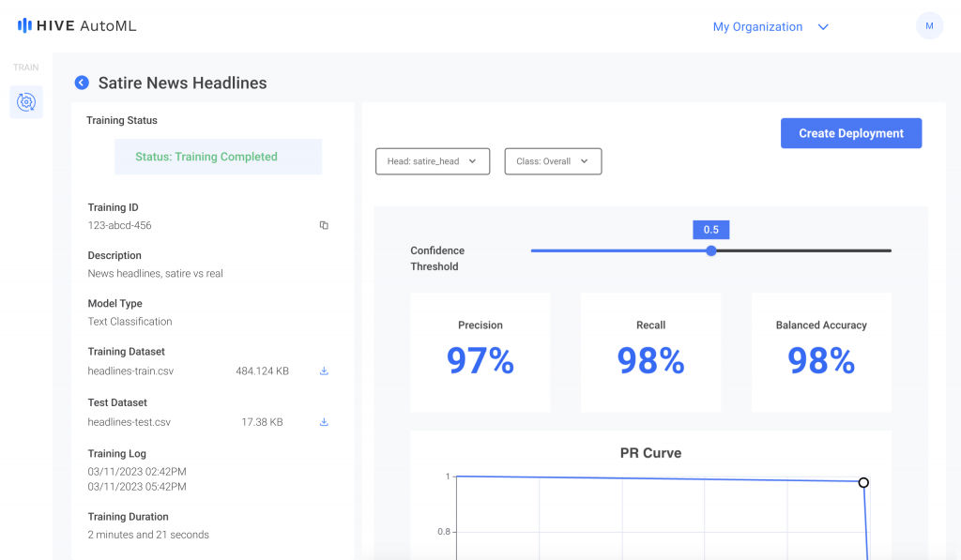Click the 0.5 threshold value label
Screen dimensions: 961x560
(711, 230)
